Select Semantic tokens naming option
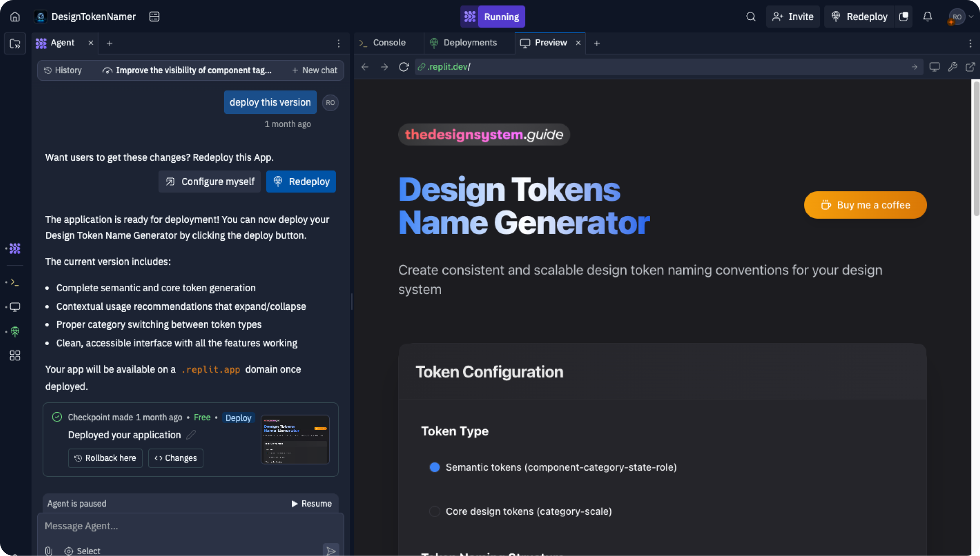The width and height of the screenshot is (980, 556). [434, 467]
